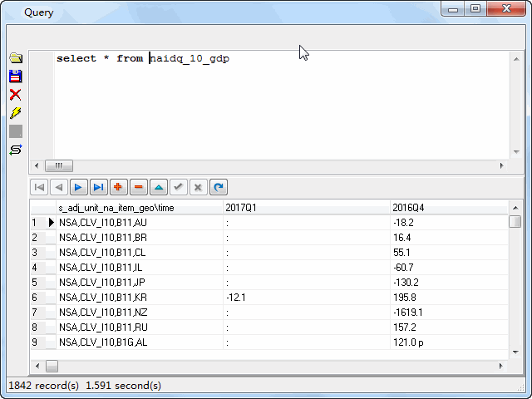Delete the current record with the minus button
Screen dimensions: 532x399
pyautogui.click(x=138, y=187)
